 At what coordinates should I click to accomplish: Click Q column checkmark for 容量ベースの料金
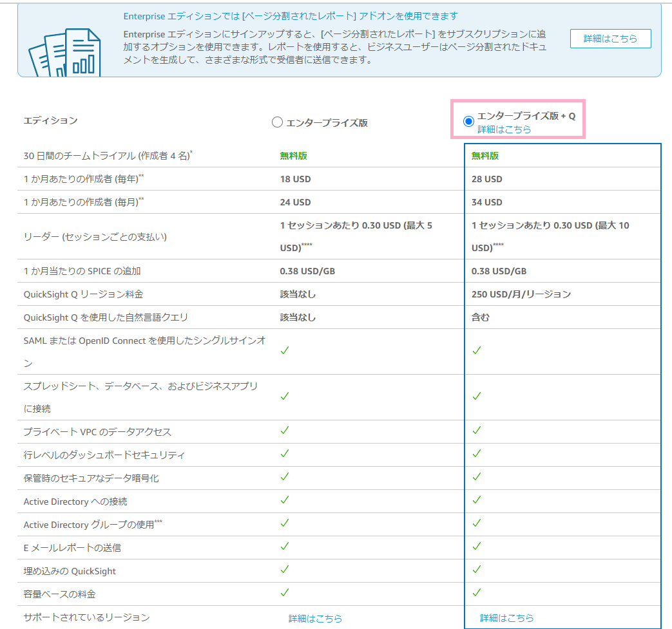point(477,592)
